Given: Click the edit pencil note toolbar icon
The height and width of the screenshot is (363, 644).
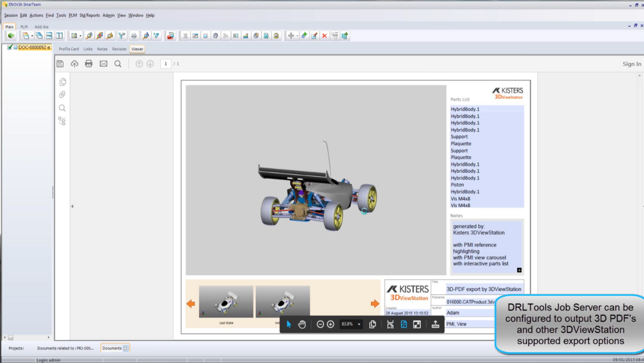Looking at the screenshot, I should click(314, 36).
